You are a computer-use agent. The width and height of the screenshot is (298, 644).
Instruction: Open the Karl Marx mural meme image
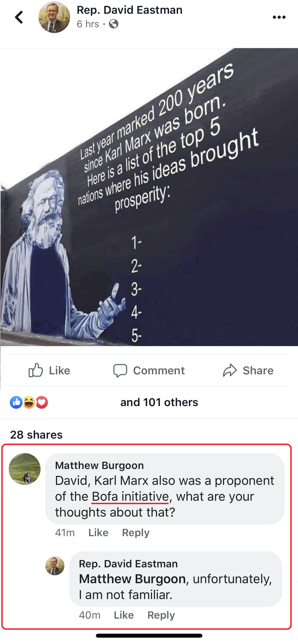149,197
